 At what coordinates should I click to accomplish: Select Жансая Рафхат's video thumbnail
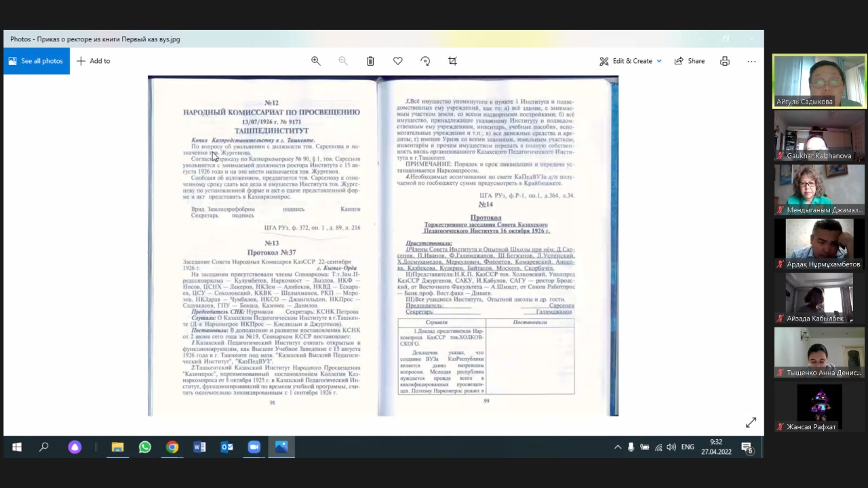[x=820, y=407]
